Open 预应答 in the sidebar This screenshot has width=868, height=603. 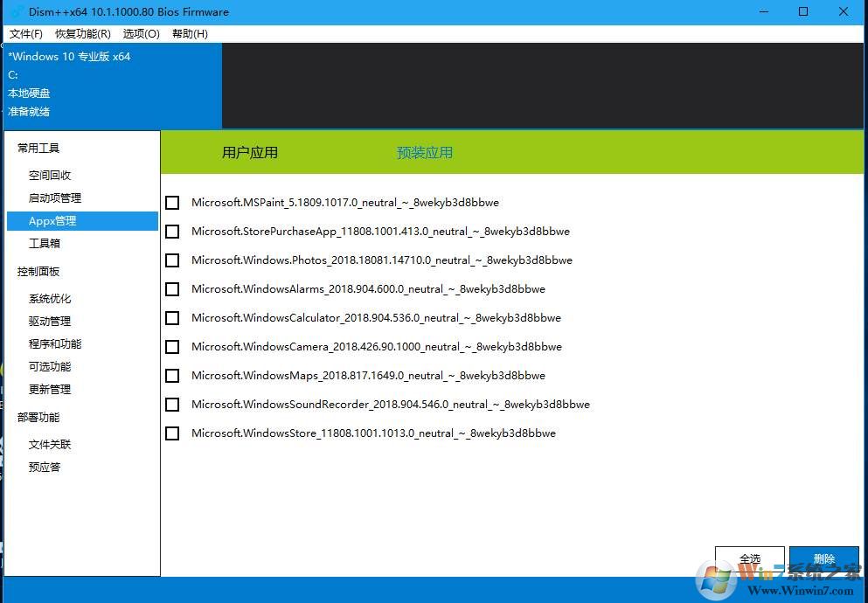(45, 468)
